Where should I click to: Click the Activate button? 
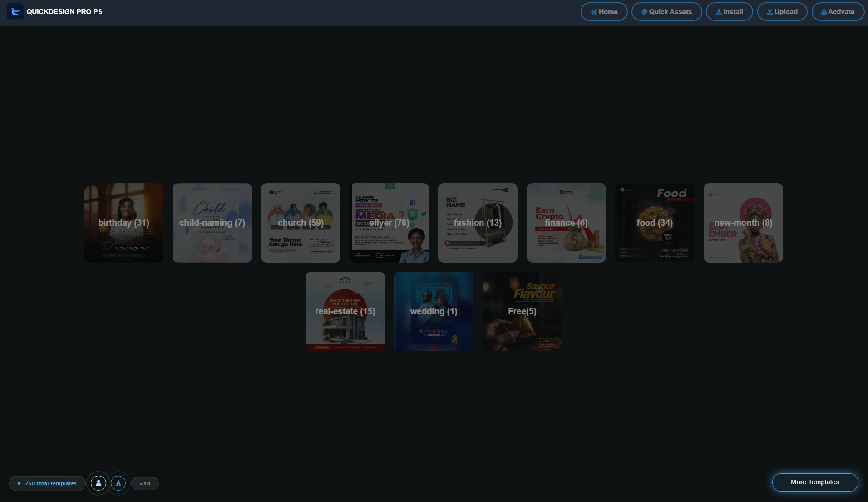click(x=838, y=11)
